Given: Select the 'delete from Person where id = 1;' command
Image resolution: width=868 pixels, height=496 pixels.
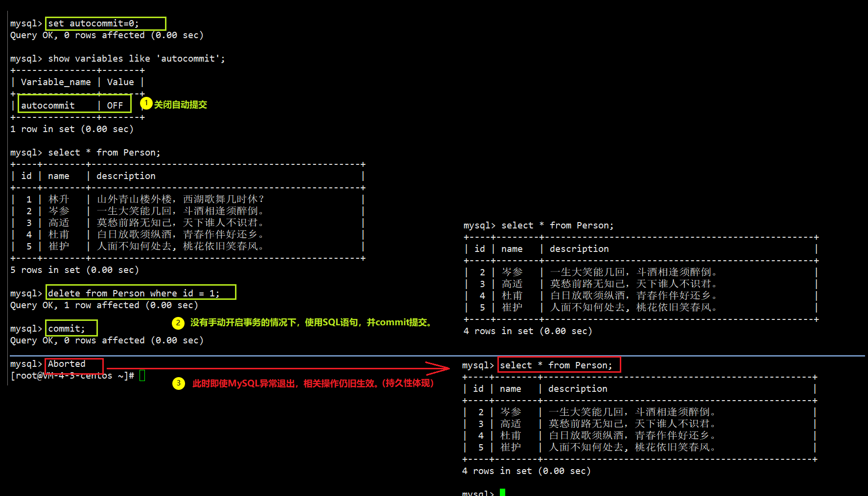Looking at the screenshot, I should (134, 293).
